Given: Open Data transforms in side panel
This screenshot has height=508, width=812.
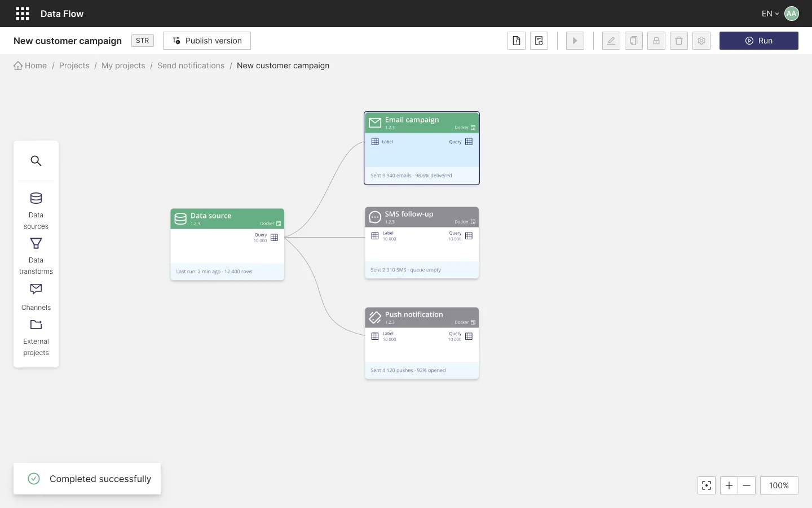Looking at the screenshot, I should 36,257.
